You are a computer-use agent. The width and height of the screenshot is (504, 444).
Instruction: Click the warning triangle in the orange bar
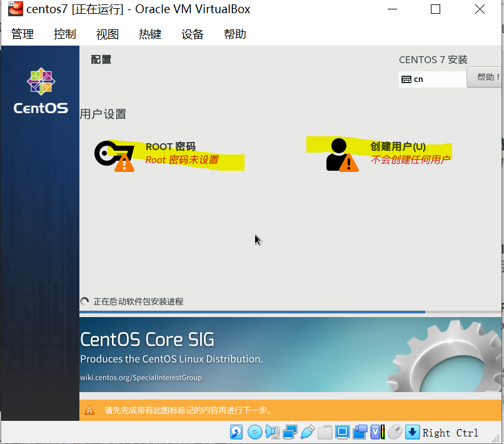pos(89,410)
